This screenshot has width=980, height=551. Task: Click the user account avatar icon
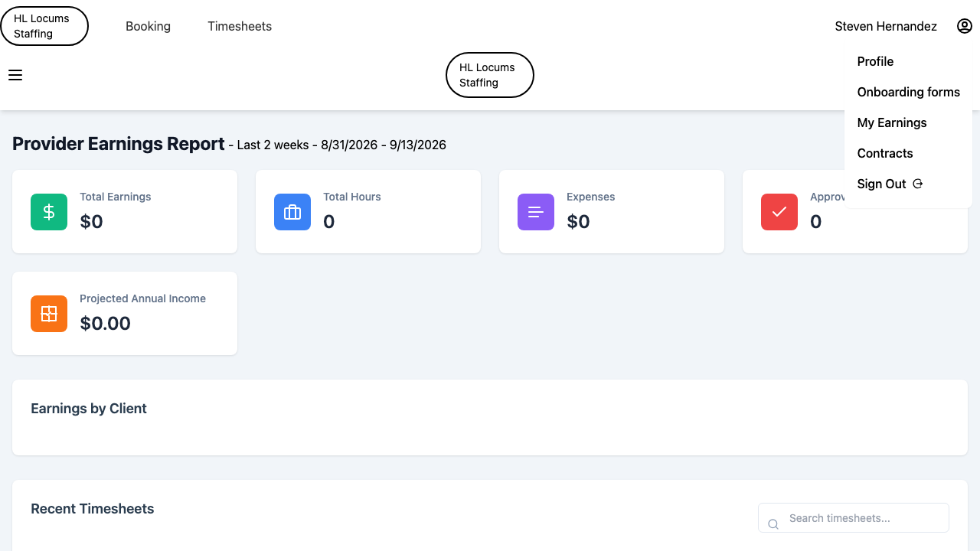(x=965, y=26)
